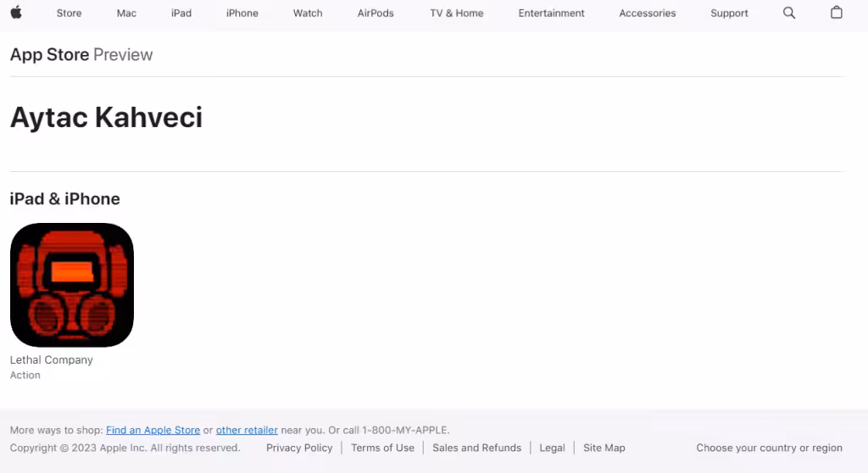The width and height of the screenshot is (868, 473).
Task: Open the Entertainment menu
Action: pos(551,13)
